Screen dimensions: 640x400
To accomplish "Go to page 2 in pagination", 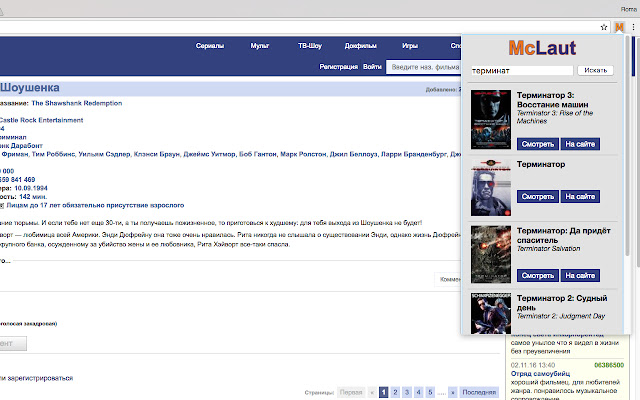I will (x=395, y=393).
